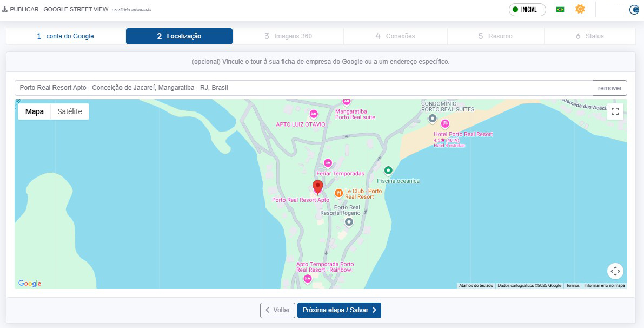Open step 3 Imagens 360
Image resolution: width=644 pixels, height=328 pixels.
pos(288,36)
